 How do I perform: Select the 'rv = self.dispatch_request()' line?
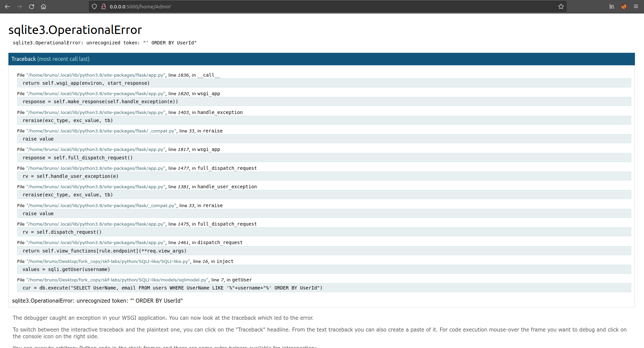click(x=62, y=232)
